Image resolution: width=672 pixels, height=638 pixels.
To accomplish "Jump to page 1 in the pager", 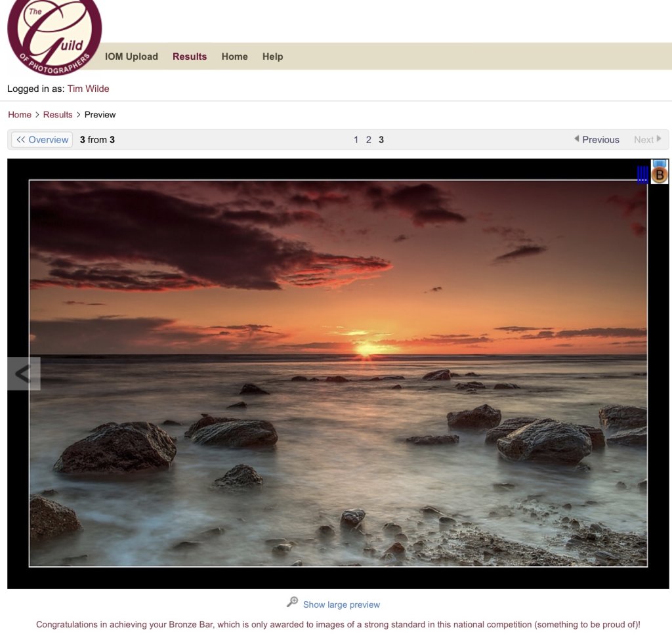I will tap(356, 140).
